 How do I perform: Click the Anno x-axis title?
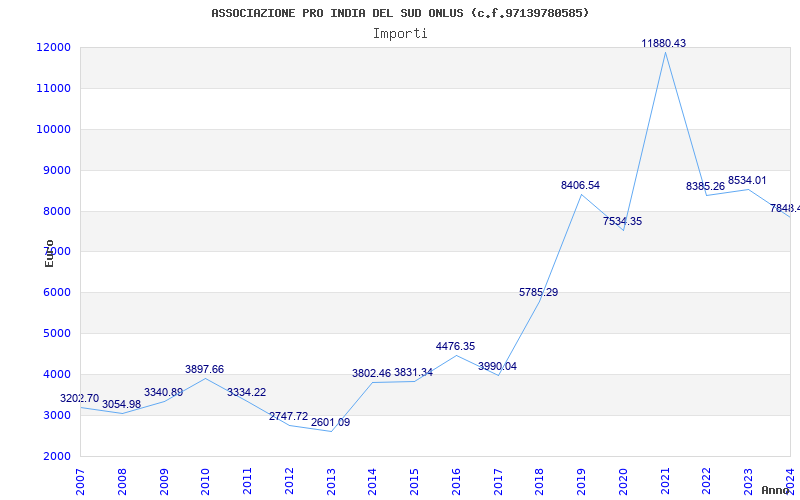pyautogui.click(x=775, y=490)
